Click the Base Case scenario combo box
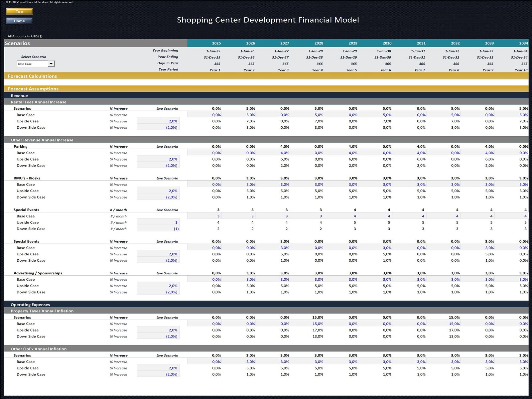Image resolution: width=532 pixels, height=399 pixels. [x=32, y=64]
